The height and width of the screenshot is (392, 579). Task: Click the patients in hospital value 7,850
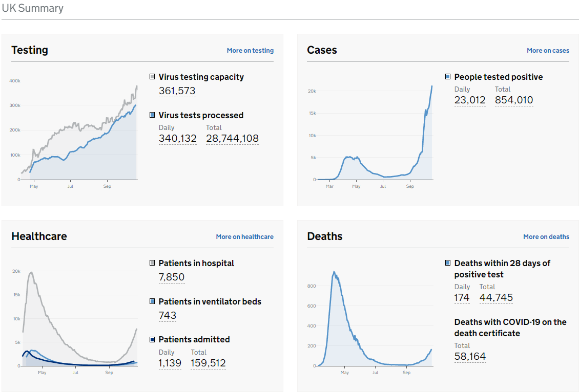coord(171,277)
